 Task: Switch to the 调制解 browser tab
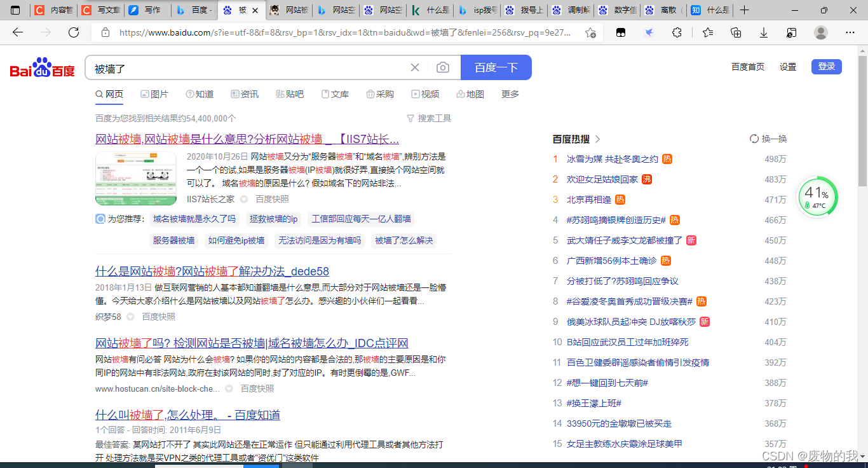pyautogui.click(x=571, y=10)
